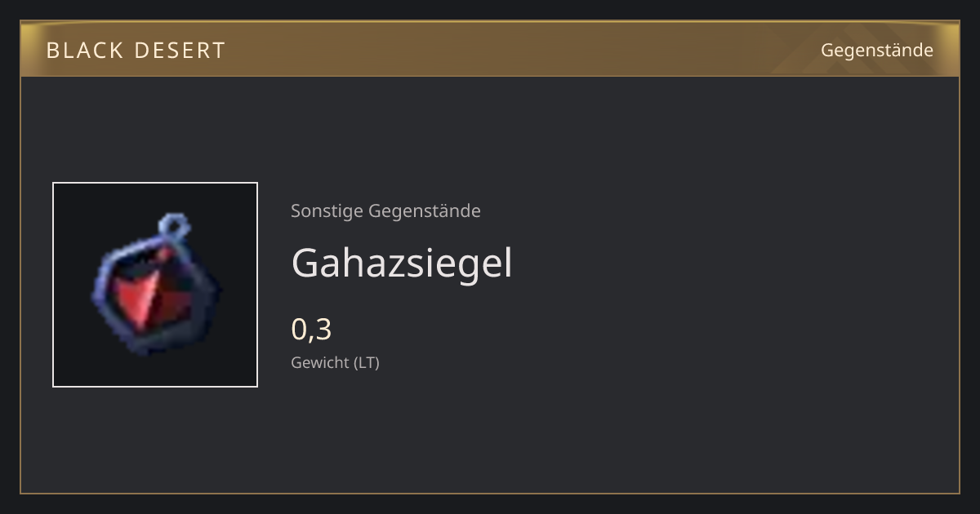The image size is (980, 514).
Task: Select the 0,3 weight value
Action: pyautogui.click(x=311, y=330)
